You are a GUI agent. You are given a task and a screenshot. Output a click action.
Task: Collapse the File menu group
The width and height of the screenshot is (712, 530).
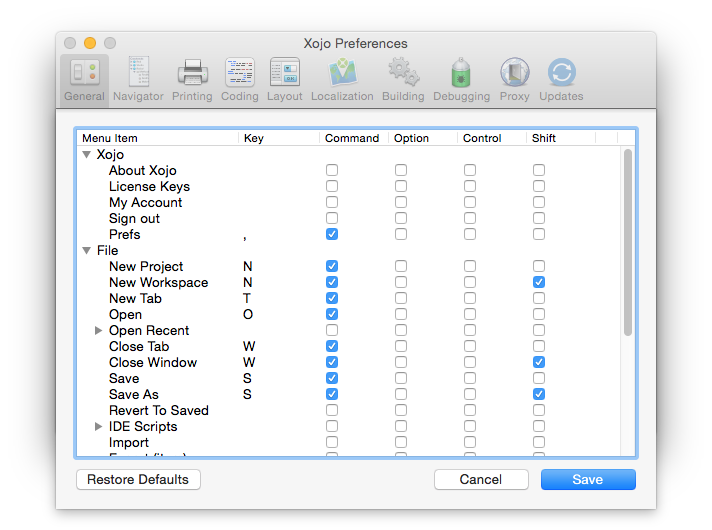(x=86, y=250)
